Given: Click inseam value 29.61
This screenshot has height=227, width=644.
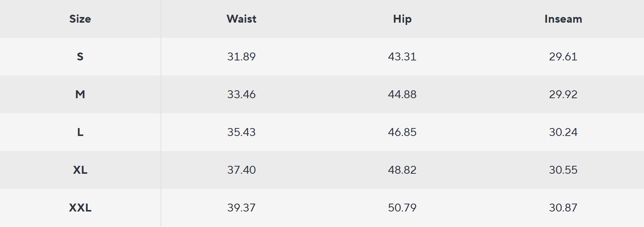Looking at the screenshot, I should pyautogui.click(x=563, y=57).
